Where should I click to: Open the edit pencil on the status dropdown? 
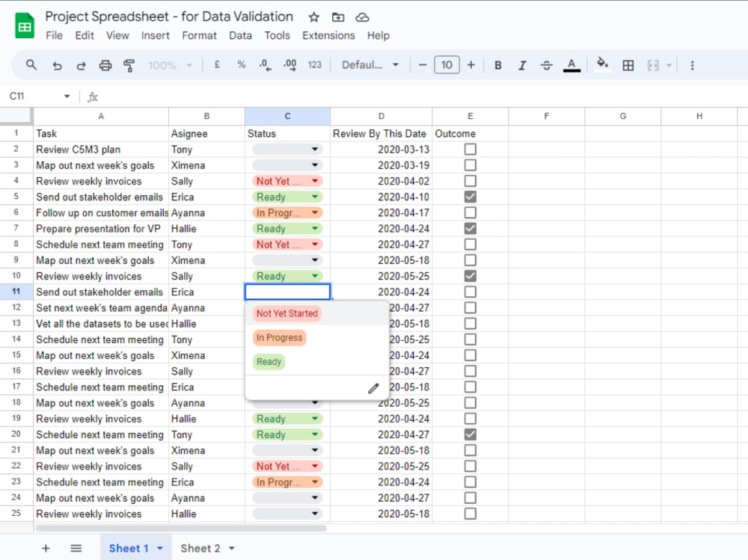(x=373, y=388)
